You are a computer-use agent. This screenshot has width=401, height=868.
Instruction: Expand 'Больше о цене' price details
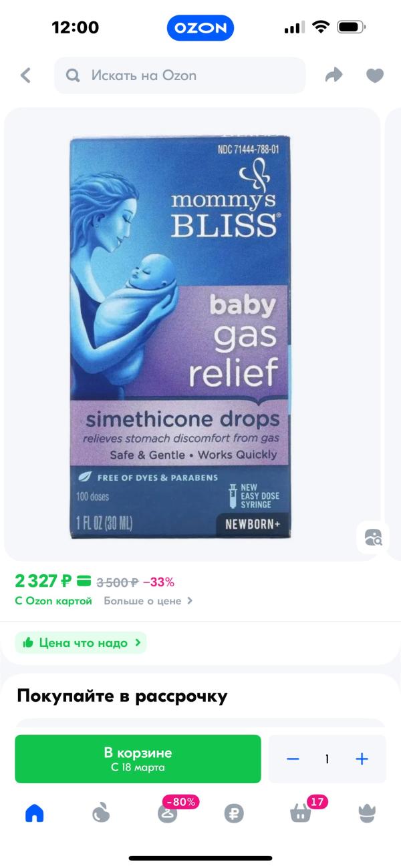coord(148,601)
